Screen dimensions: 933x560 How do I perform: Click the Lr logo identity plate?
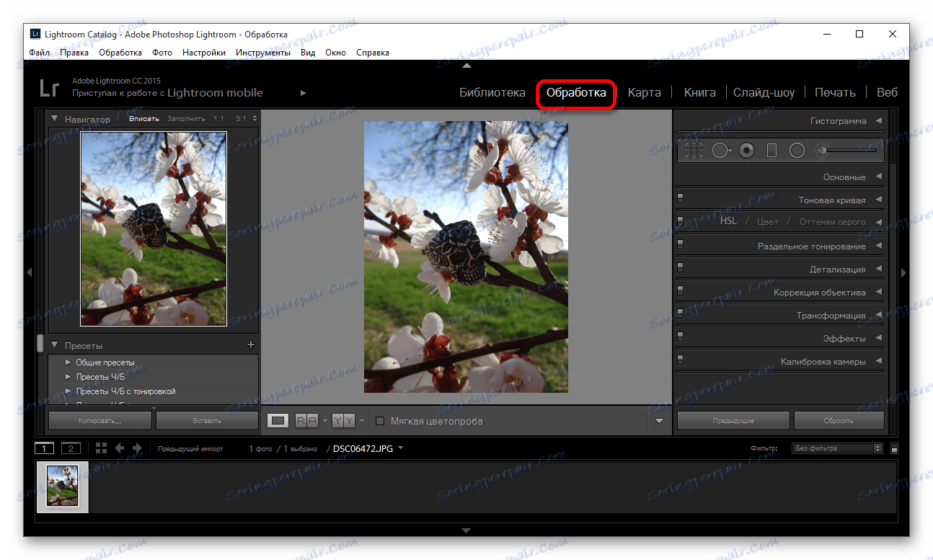point(49,89)
